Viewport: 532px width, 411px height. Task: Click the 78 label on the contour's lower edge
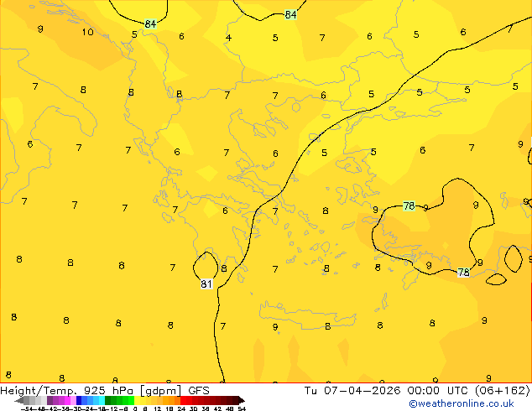coord(463,273)
